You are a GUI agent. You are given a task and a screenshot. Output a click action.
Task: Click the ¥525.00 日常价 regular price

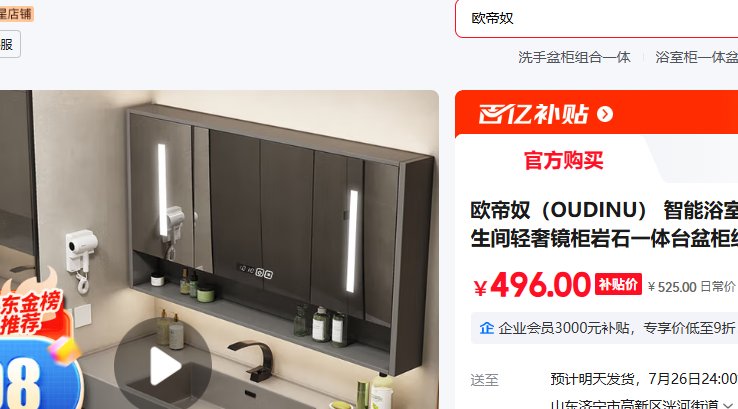point(691,287)
